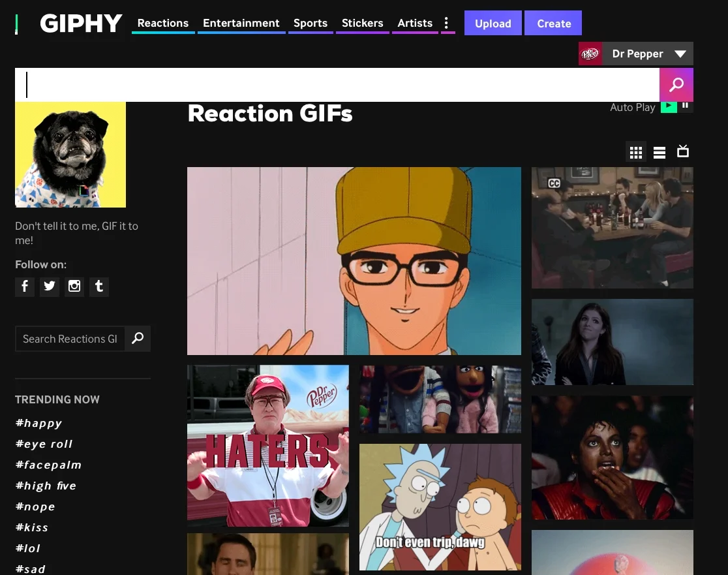Click the CC badge on bar GIF
This screenshot has height=575, width=728.
point(554,183)
